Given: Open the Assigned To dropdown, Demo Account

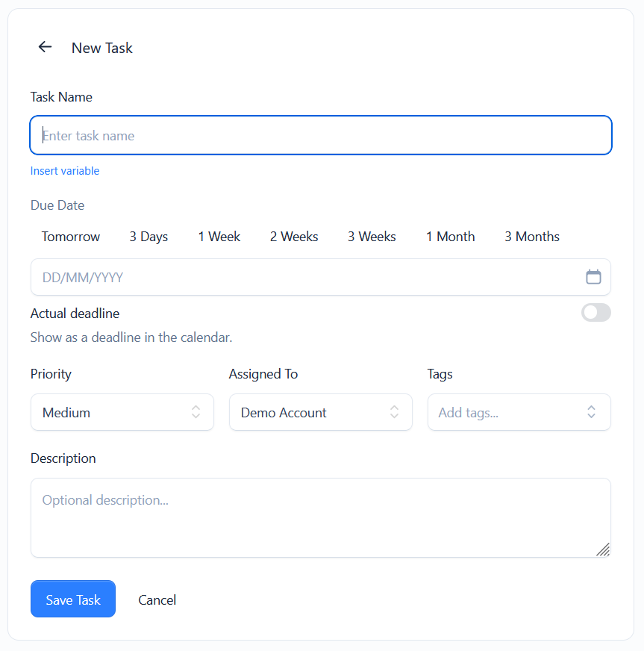Looking at the screenshot, I should (320, 412).
